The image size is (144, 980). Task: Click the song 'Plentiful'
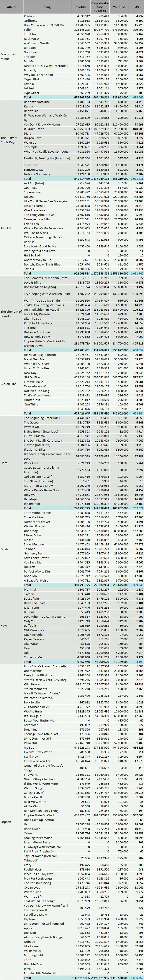tap(30, 589)
